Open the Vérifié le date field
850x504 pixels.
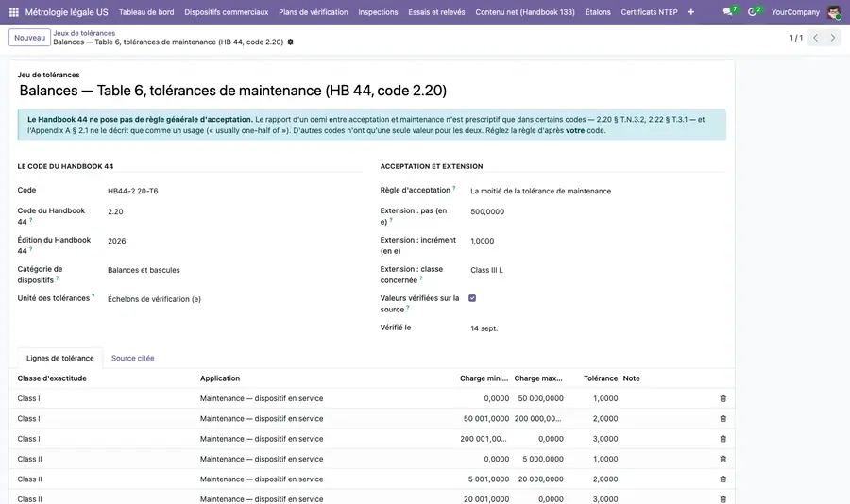click(598, 328)
